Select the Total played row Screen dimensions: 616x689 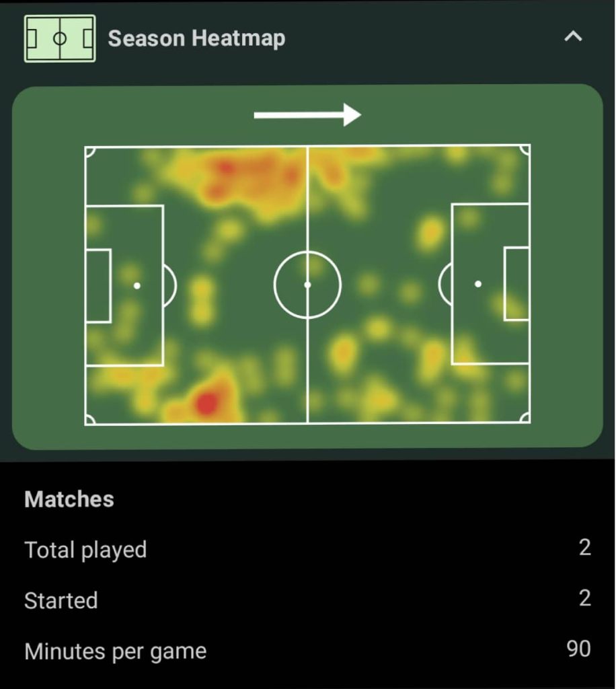(307, 549)
